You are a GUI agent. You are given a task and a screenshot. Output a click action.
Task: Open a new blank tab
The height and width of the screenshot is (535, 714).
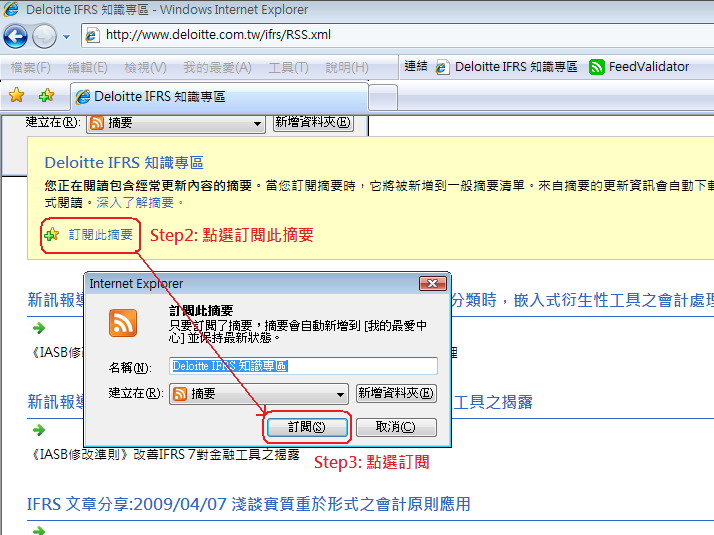coord(383,97)
